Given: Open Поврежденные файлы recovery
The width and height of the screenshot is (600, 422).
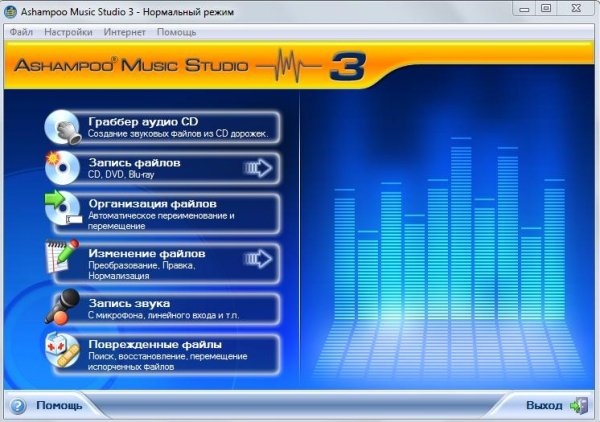Looking at the screenshot, I should tap(168, 355).
